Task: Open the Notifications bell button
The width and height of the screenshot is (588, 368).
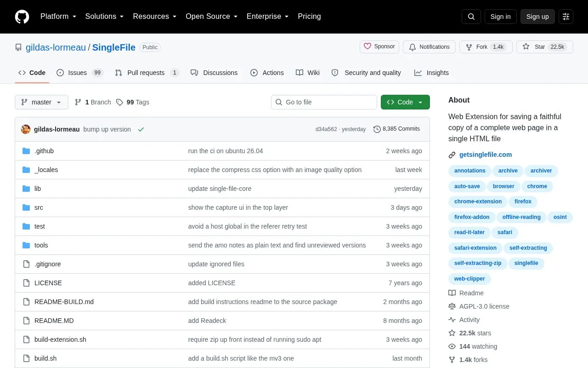Action: tap(429, 47)
